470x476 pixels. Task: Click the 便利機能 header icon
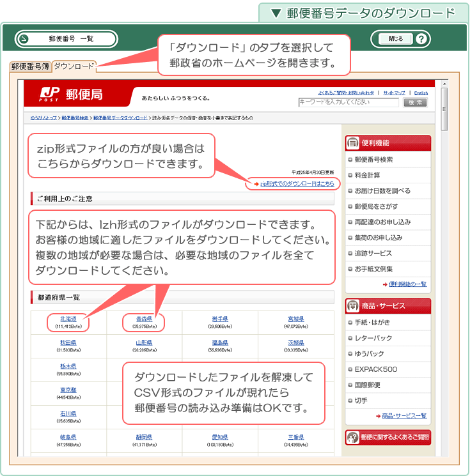coord(352,143)
